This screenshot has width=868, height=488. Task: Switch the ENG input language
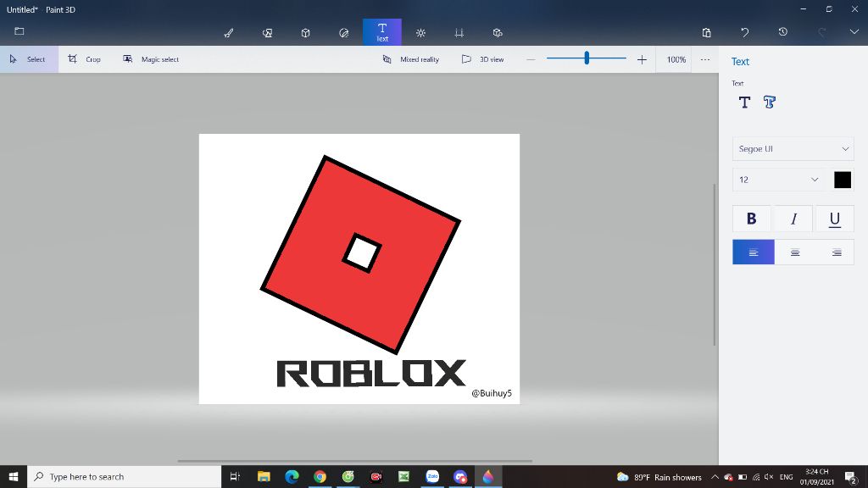(786, 477)
